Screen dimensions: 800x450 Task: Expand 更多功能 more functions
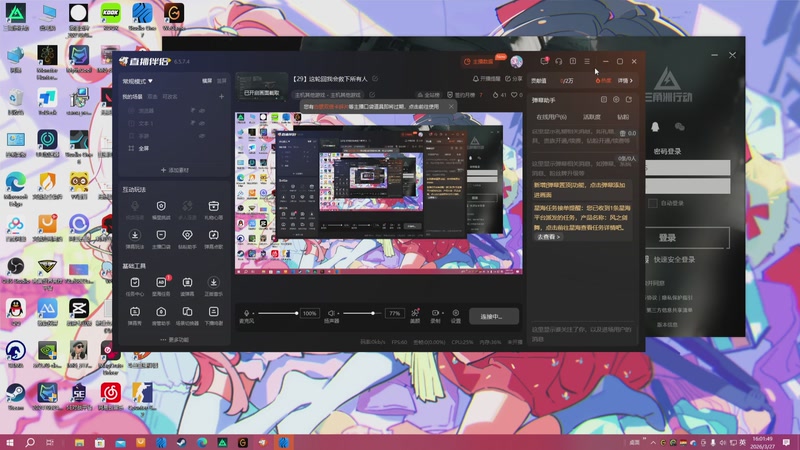tap(174, 339)
